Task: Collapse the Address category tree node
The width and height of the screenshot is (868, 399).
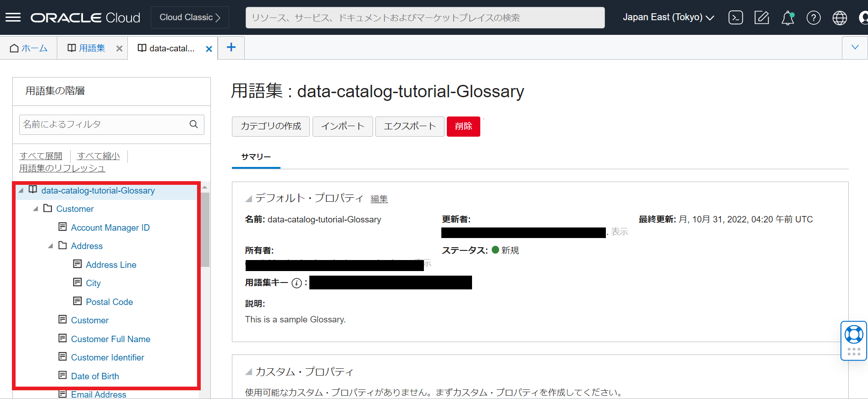Action: 50,246
